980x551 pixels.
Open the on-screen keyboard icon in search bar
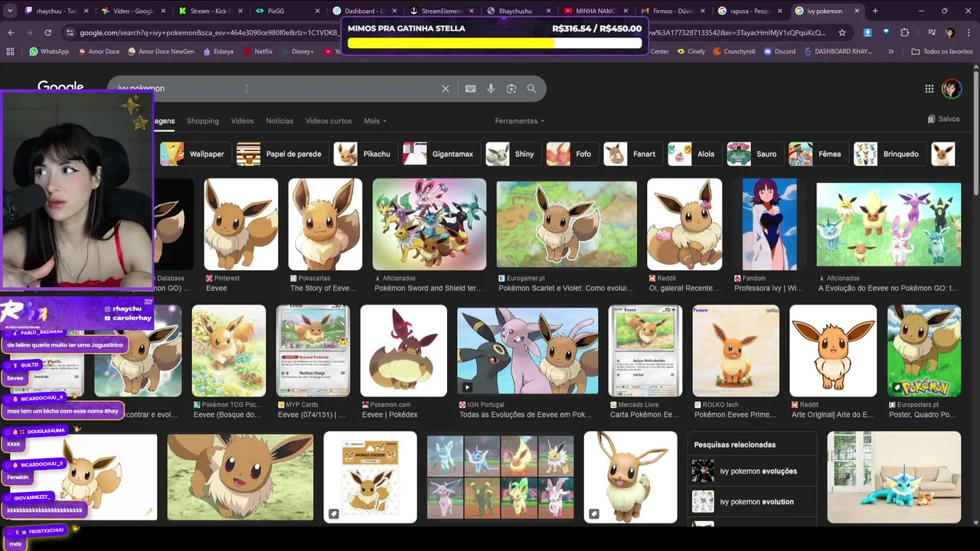[470, 89]
